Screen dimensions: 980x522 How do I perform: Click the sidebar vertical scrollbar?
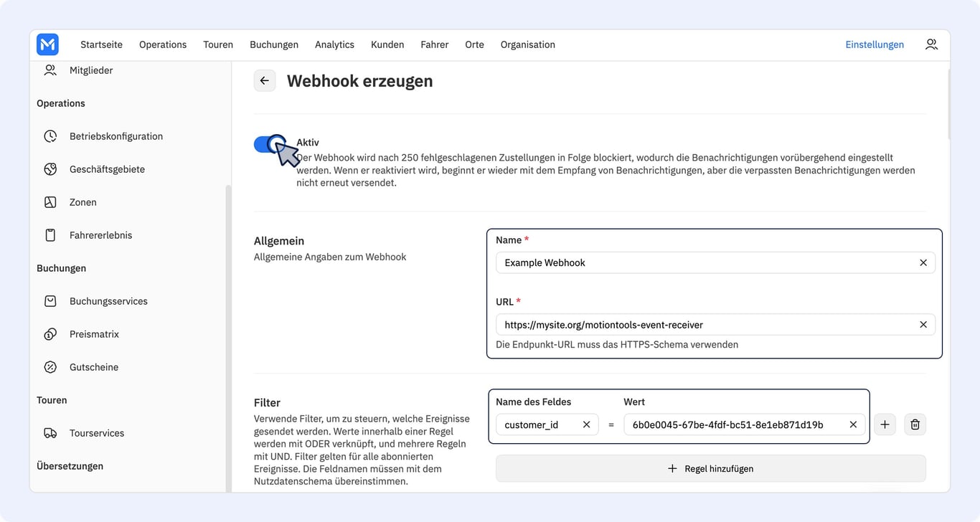pyautogui.click(x=229, y=337)
